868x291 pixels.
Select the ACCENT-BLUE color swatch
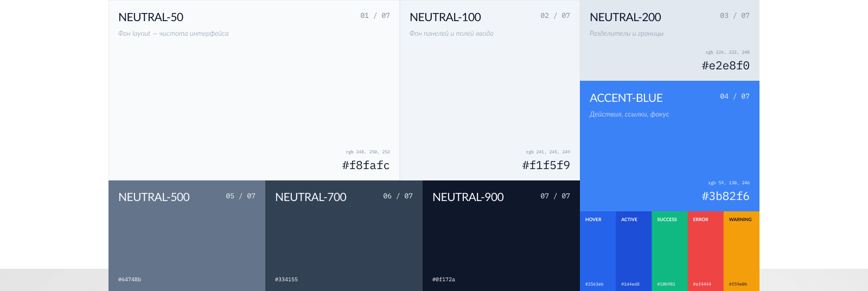[x=669, y=146]
